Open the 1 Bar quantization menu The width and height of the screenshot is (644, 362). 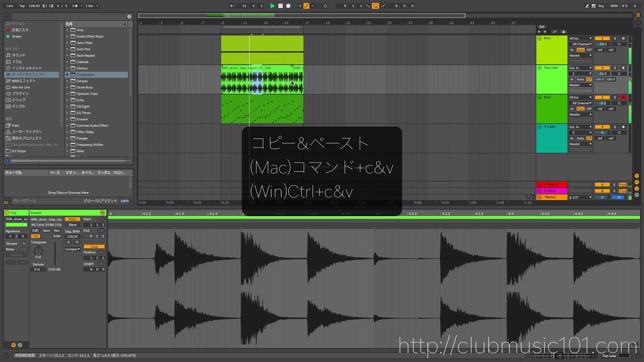[91, 6]
